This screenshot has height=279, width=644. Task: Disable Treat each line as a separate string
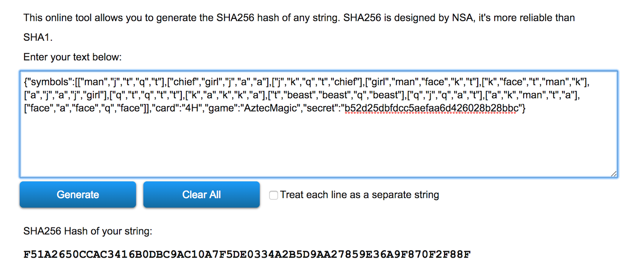coord(273,195)
